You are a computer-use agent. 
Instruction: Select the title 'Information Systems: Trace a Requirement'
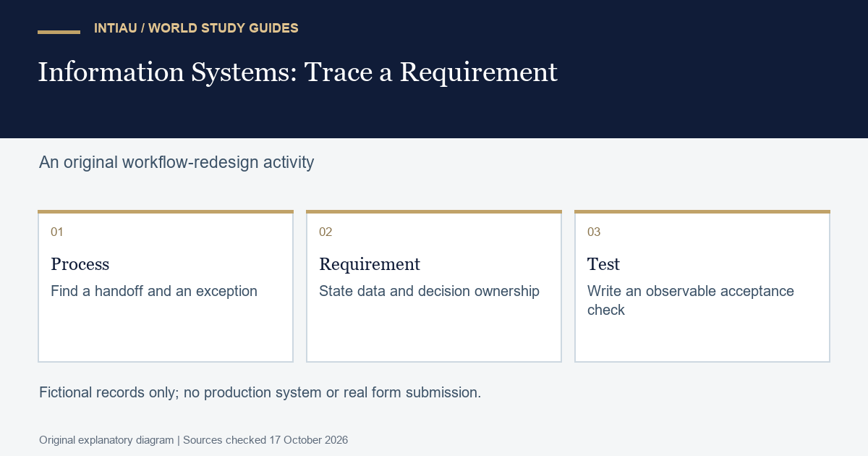pyautogui.click(x=297, y=72)
